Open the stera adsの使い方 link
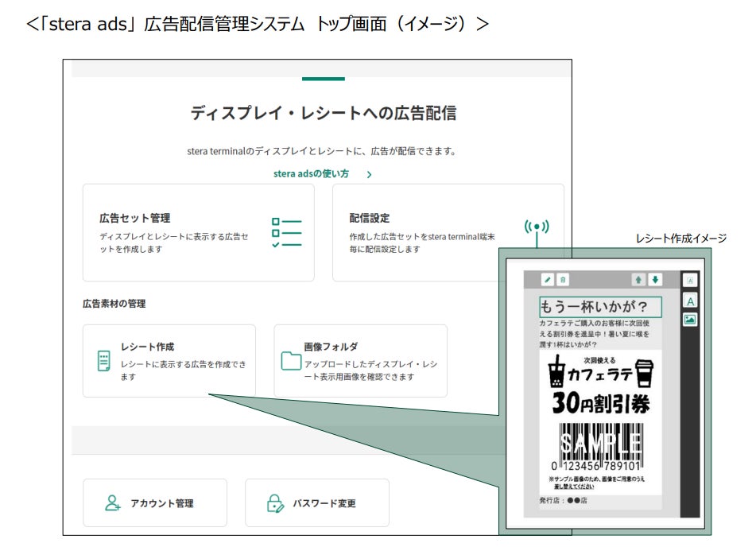The image size is (756, 547). [x=311, y=173]
